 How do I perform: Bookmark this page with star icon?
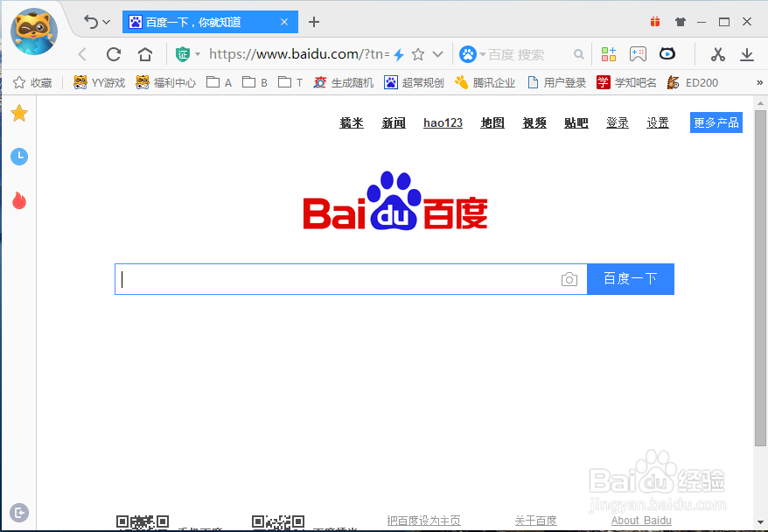pos(418,54)
